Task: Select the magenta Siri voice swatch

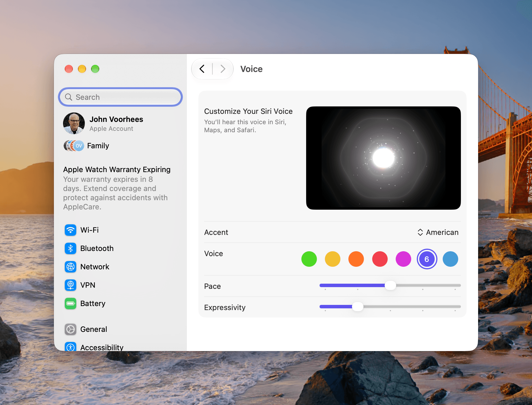Action: [x=403, y=259]
